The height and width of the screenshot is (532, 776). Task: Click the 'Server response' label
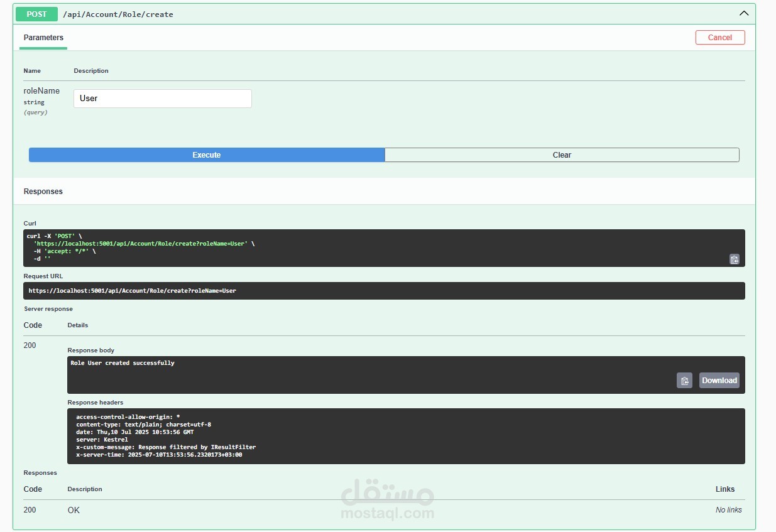click(x=48, y=309)
